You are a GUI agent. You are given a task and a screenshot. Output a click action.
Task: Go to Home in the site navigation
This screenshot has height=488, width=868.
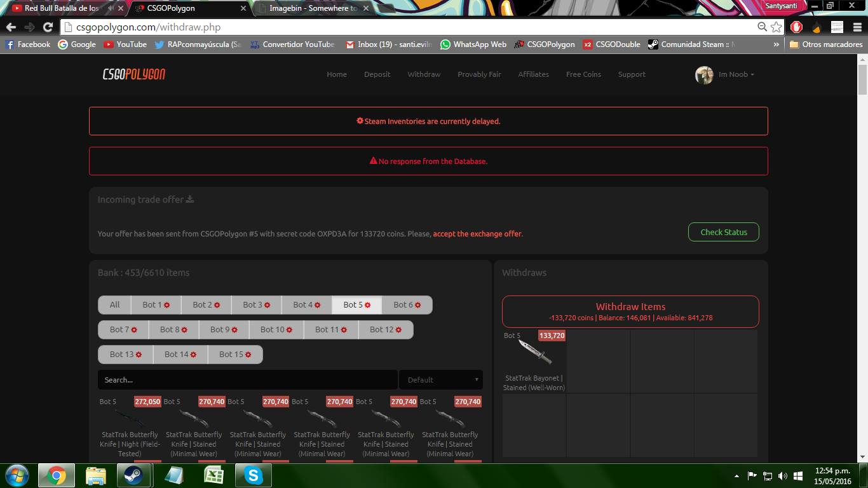(337, 74)
